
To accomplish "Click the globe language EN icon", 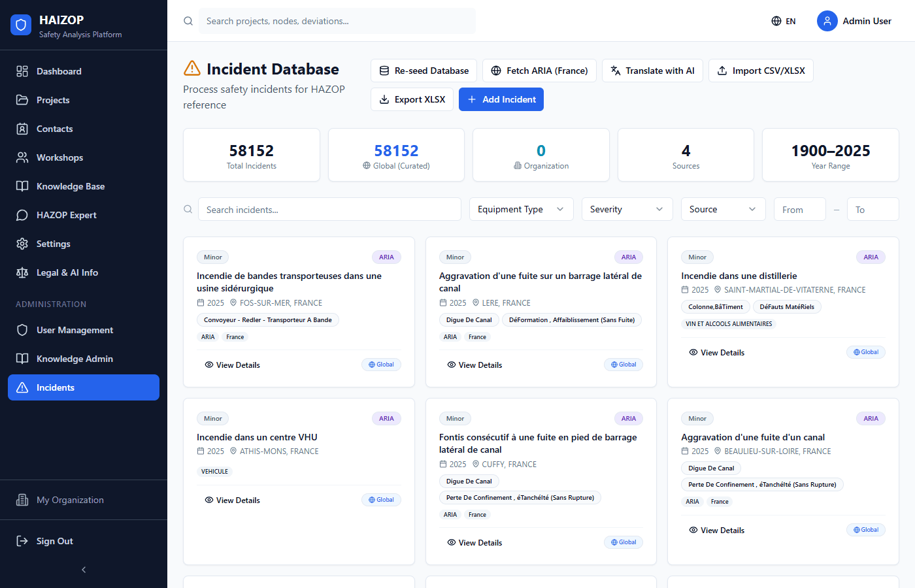I will pos(776,21).
